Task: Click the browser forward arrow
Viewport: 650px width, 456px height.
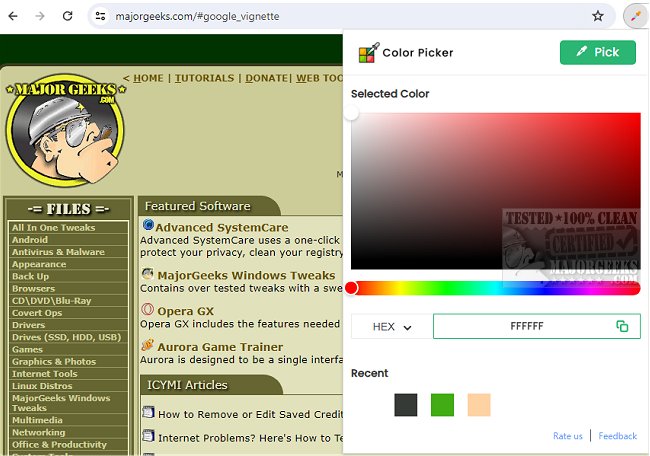Action: click(x=40, y=16)
